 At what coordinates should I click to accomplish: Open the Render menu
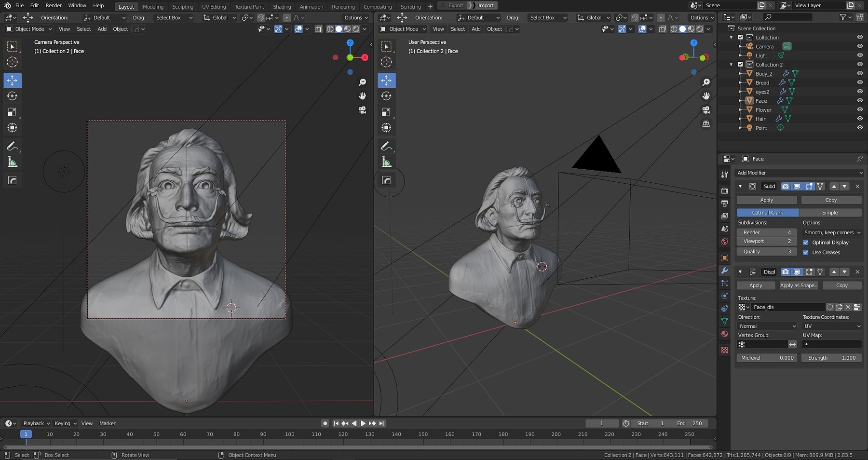point(53,5)
